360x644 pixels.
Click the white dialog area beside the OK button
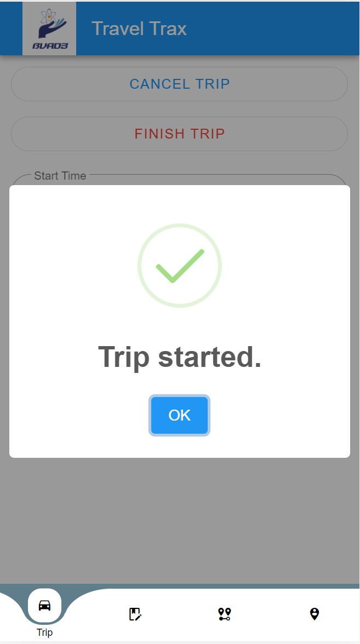pos(274,416)
